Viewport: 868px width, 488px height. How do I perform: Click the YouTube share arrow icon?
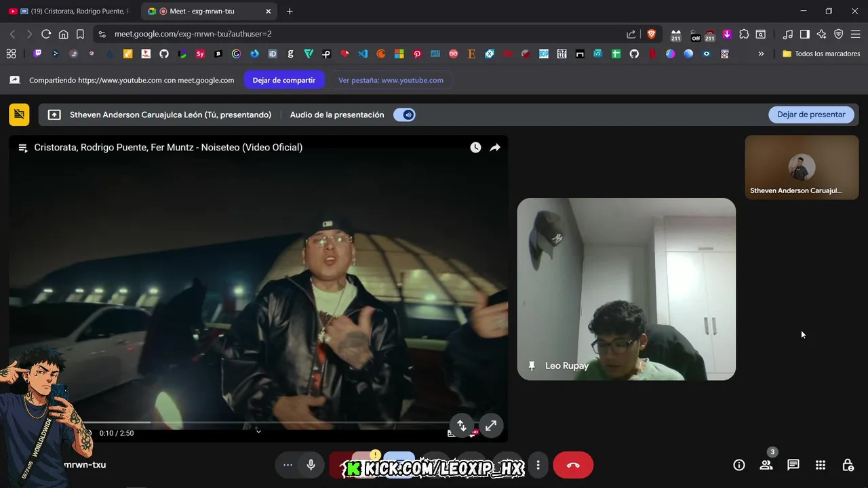point(495,147)
